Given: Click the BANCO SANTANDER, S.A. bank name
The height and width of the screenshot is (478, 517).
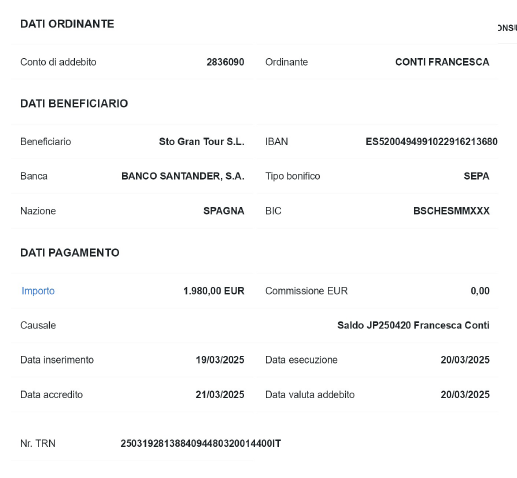Looking at the screenshot, I should (183, 176).
